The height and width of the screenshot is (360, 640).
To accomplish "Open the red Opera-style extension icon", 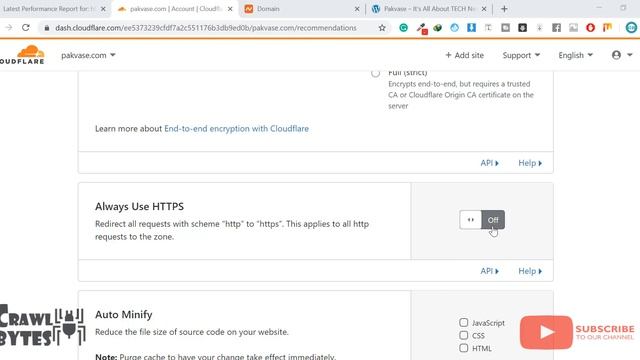I will 590,28.
